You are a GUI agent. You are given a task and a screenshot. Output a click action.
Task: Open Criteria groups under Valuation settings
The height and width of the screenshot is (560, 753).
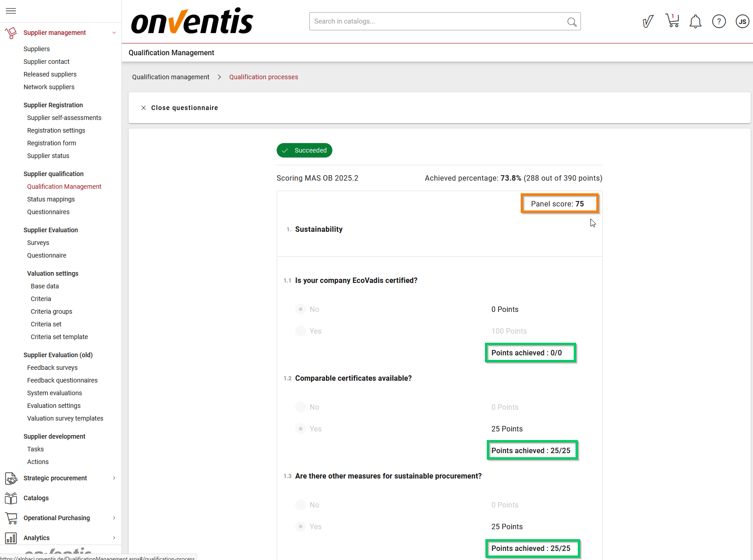click(x=52, y=311)
